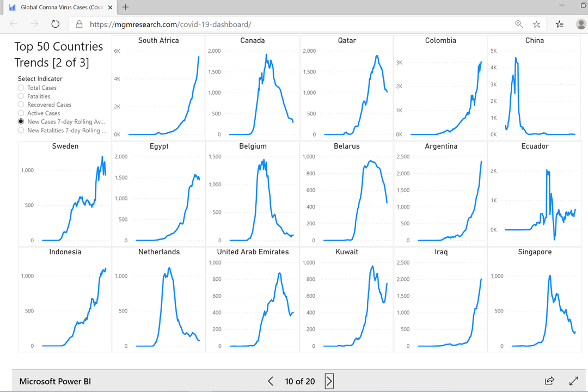Select New Cases 7-day Rolling indicator
Image resolution: width=588 pixels, height=392 pixels.
point(62,121)
